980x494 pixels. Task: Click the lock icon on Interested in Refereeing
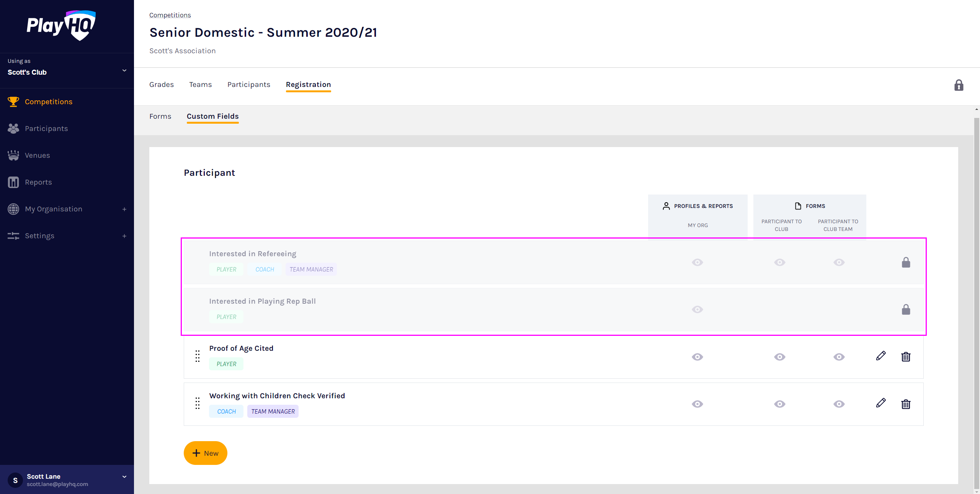click(x=906, y=262)
